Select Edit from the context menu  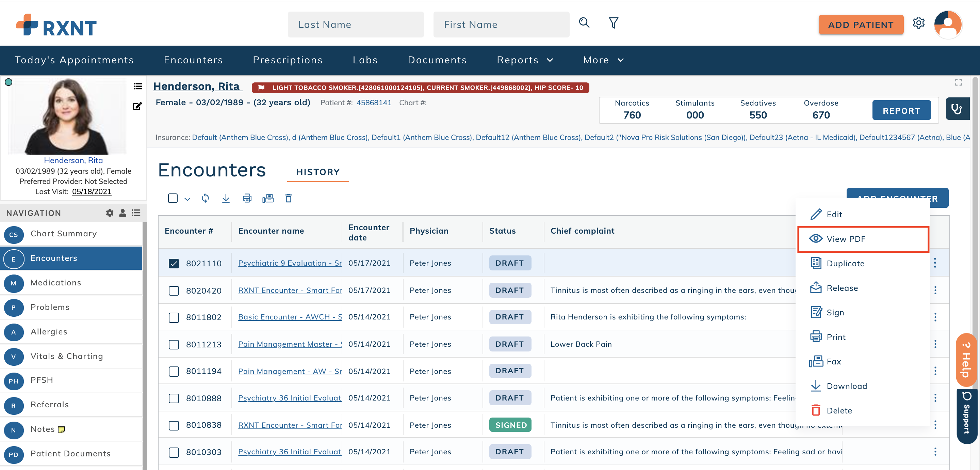[x=863, y=215]
